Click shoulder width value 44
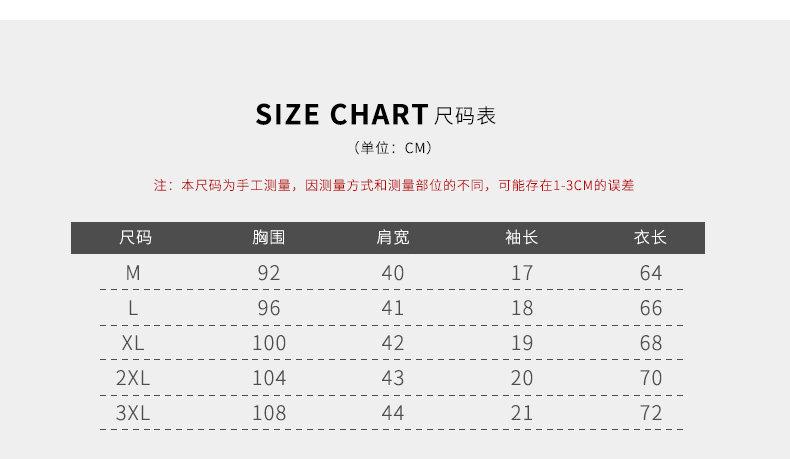This screenshot has width=790, height=459. [x=393, y=413]
